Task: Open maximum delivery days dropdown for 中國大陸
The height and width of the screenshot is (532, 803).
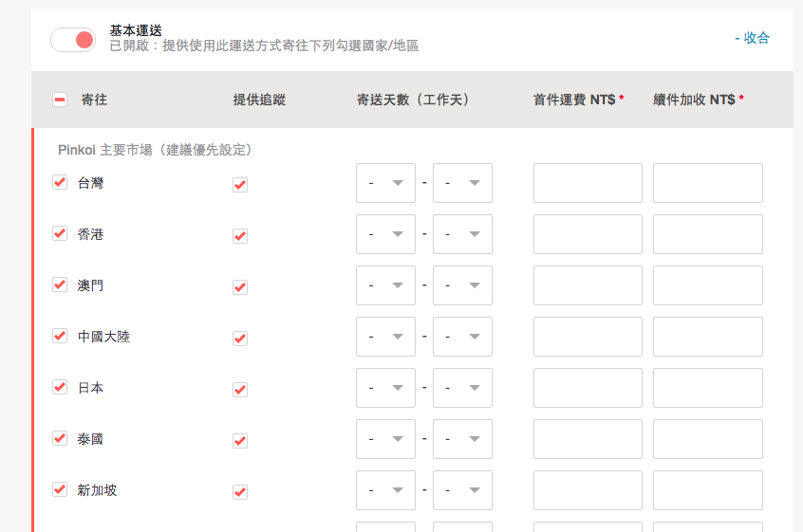Action: click(x=462, y=337)
